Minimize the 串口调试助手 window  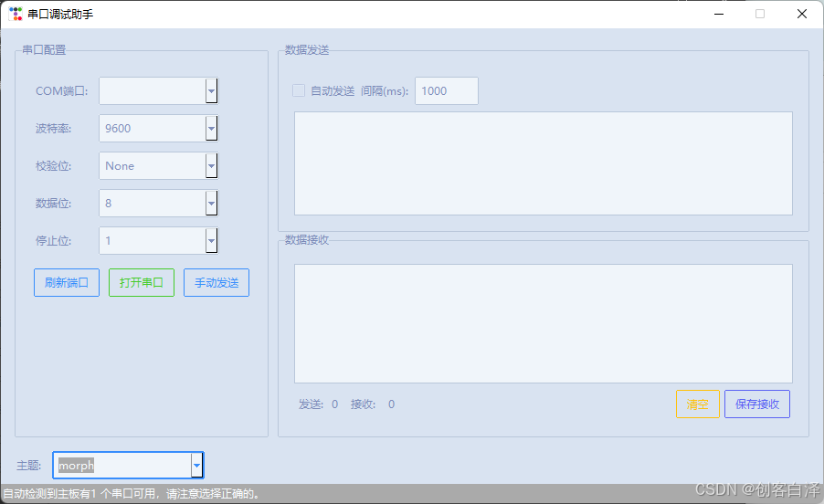719,15
